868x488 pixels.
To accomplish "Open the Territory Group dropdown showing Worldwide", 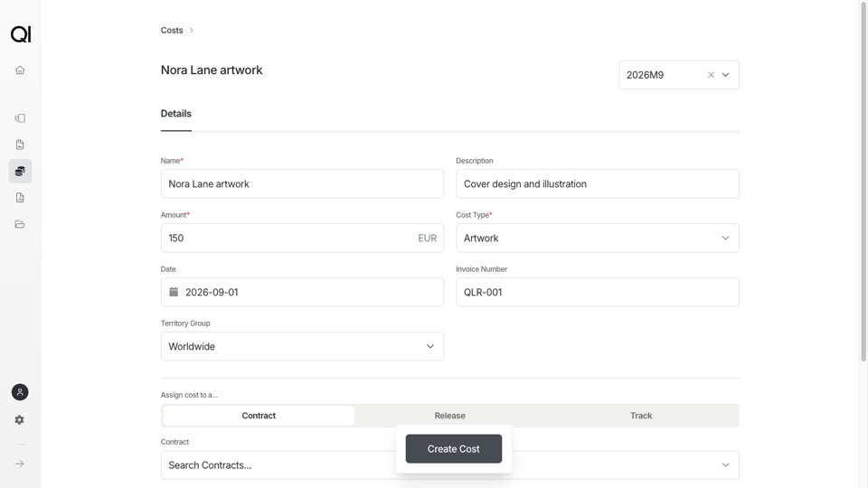I will pyautogui.click(x=302, y=346).
